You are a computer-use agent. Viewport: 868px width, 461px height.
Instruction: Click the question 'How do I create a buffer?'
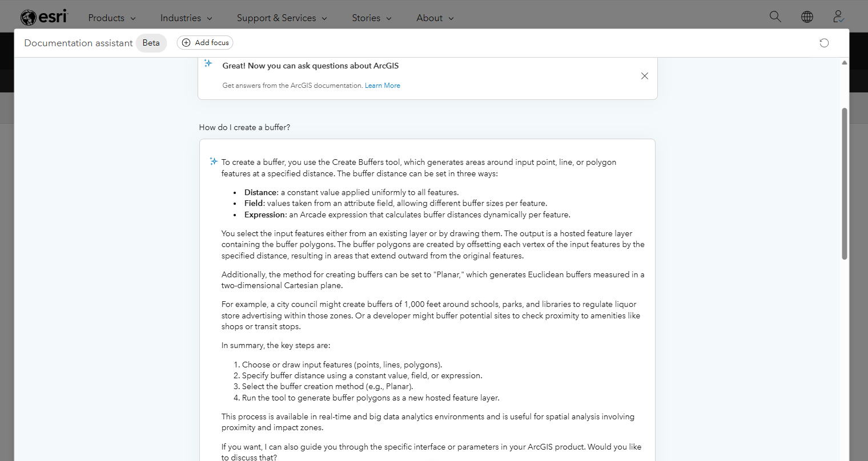pos(244,127)
